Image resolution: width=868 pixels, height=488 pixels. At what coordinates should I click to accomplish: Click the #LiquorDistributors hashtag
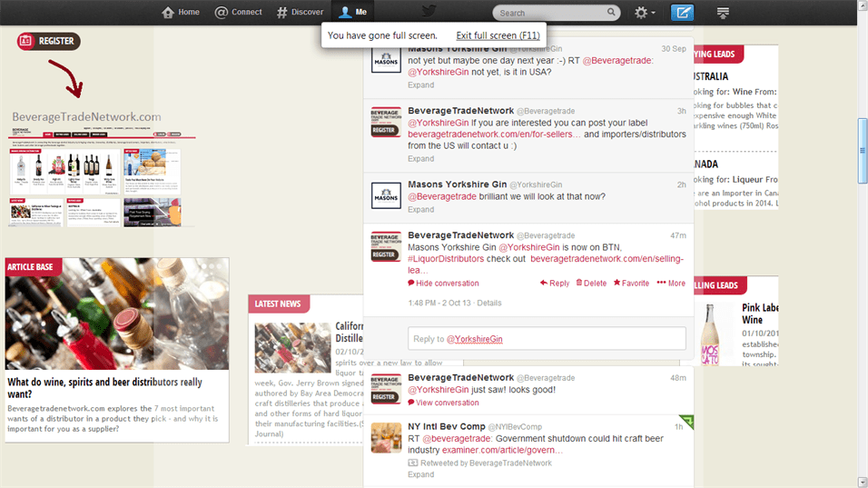[x=446, y=259]
